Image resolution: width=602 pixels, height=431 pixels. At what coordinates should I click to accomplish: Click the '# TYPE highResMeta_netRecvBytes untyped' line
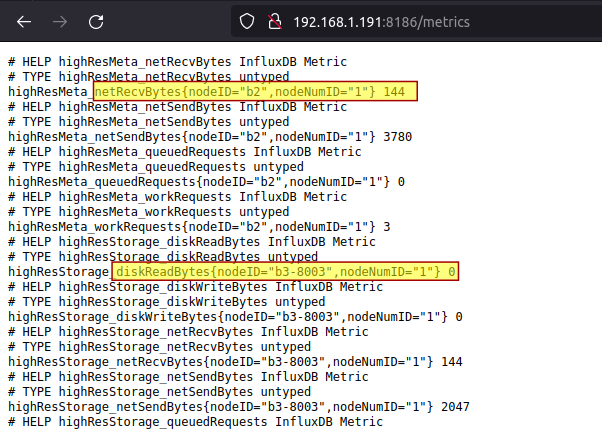(x=149, y=77)
